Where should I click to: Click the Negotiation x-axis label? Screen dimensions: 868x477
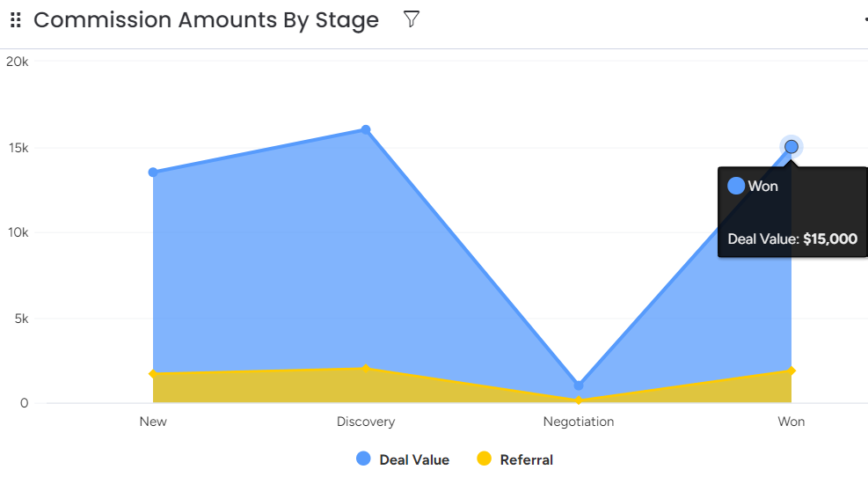pyautogui.click(x=579, y=422)
